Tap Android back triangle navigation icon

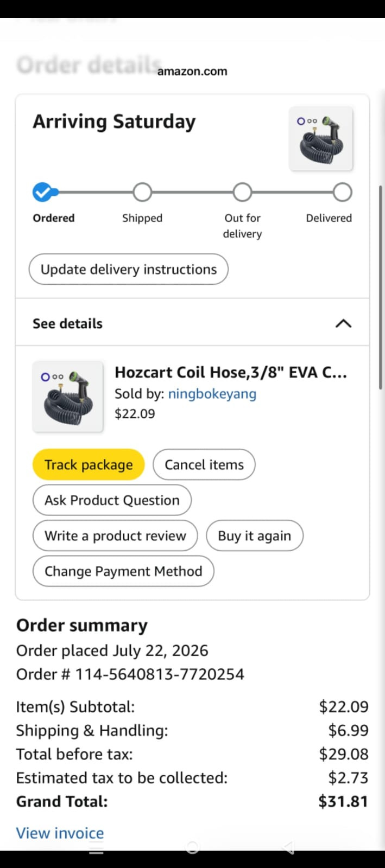[288, 847]
